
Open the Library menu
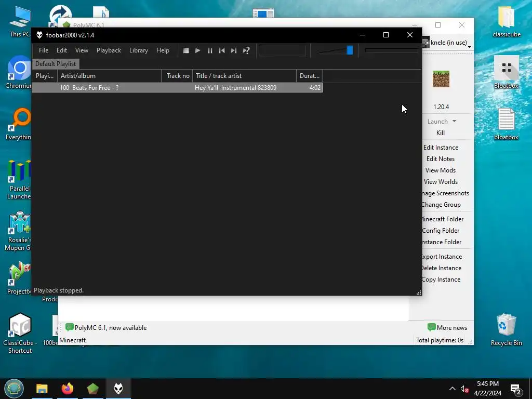pyautogui.click(x=138, y=50)
